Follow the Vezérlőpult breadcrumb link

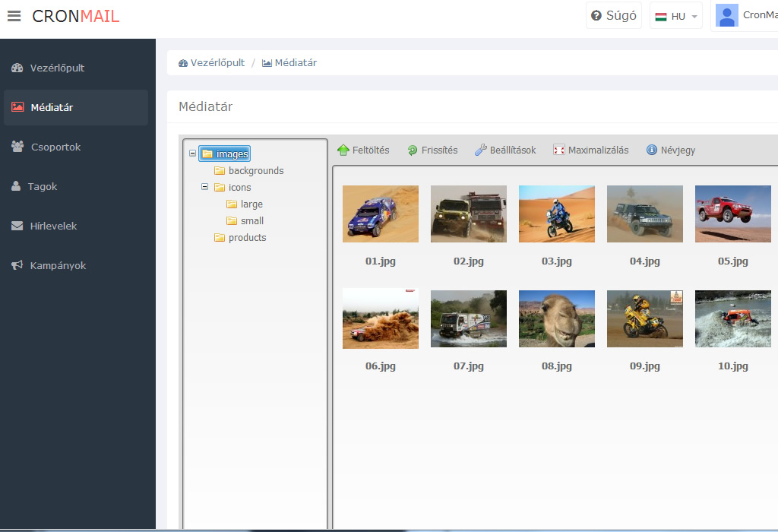[211, 62]
